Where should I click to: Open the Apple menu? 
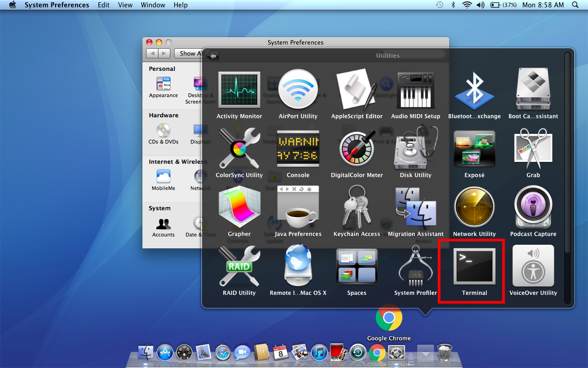(12, 5)
